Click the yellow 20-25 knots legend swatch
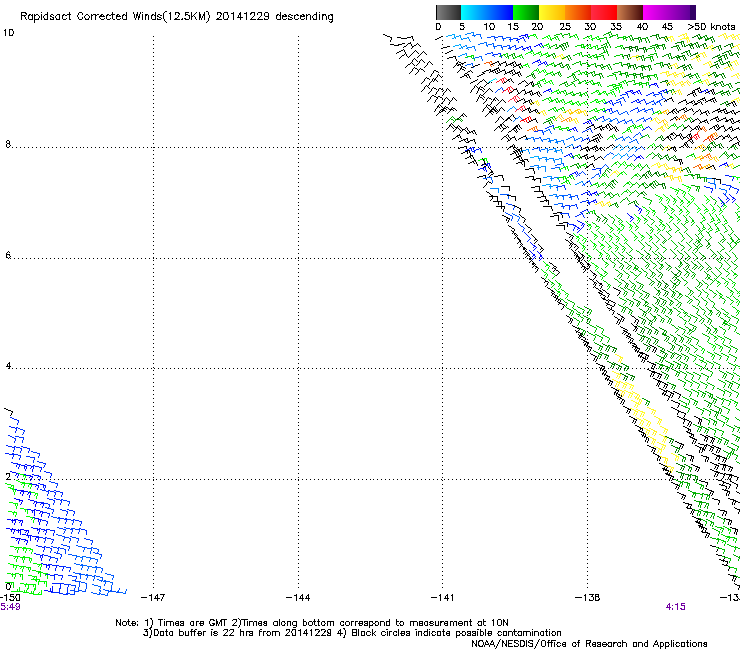740x650 pixels. click(x=552, y=12)
